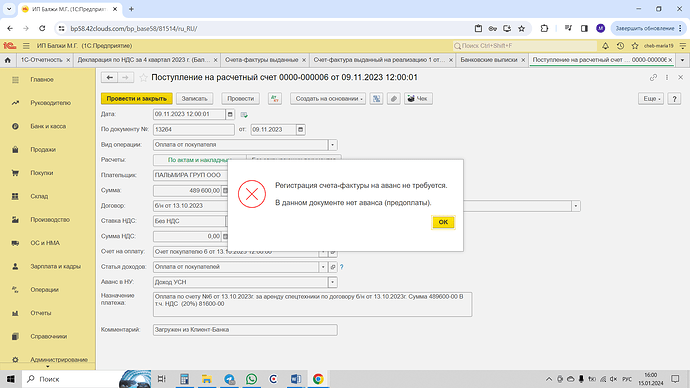Click the Записать button

(x=194, y=99)
